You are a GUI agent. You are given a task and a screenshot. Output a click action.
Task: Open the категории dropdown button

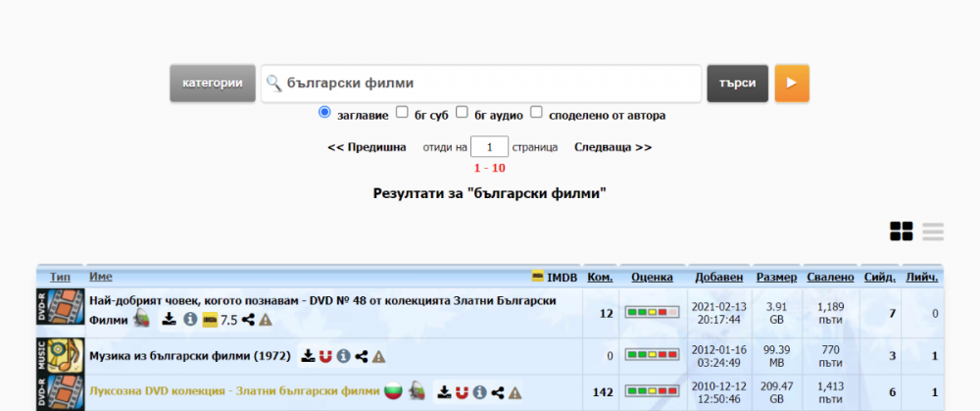click(x=212, y=83)
